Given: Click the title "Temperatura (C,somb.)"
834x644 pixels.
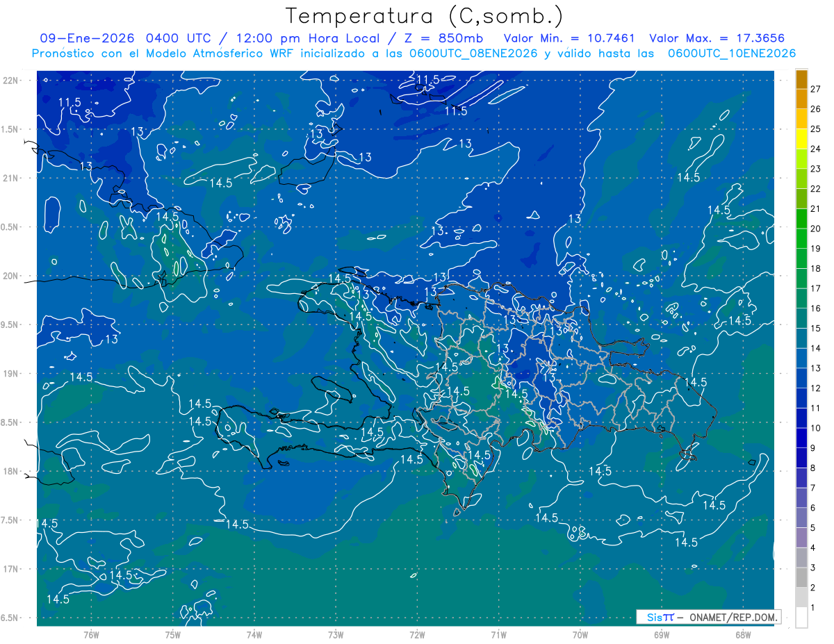Looking at the screenshot, I should (425, 16).
